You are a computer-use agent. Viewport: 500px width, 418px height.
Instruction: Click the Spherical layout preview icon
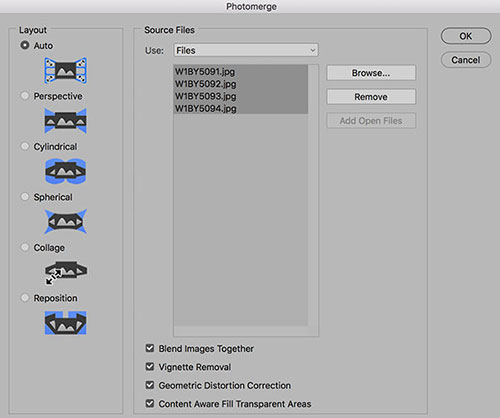66,222
